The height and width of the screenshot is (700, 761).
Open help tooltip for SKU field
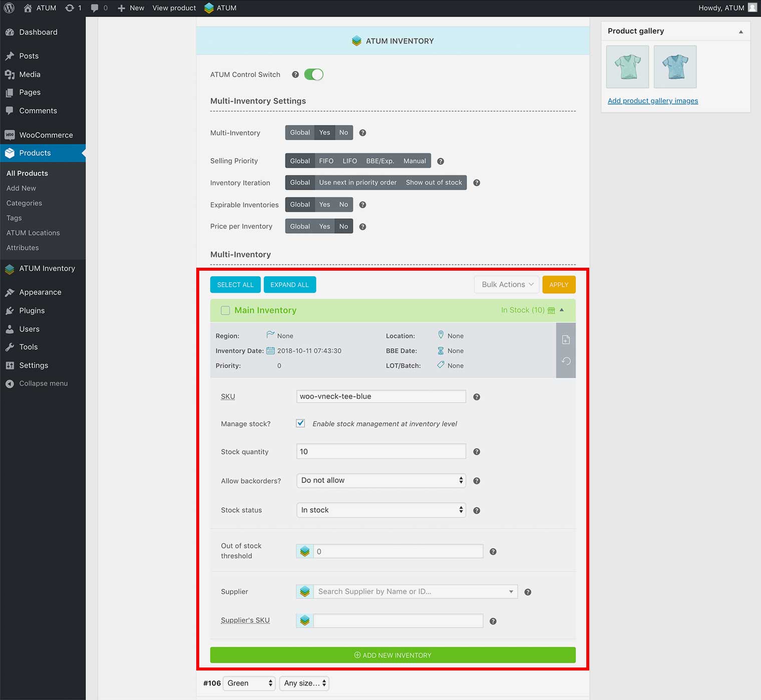pos(477,397)
